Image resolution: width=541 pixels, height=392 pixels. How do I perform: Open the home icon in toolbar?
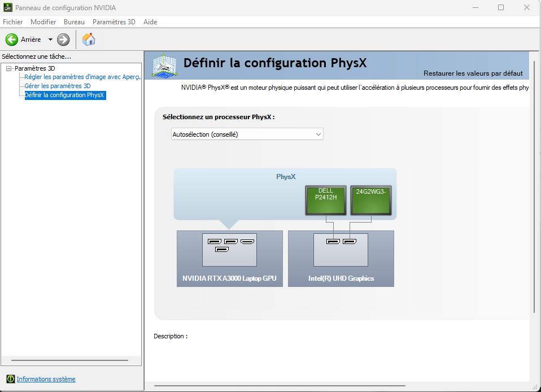pyautogui.click(x=89, y=40)
